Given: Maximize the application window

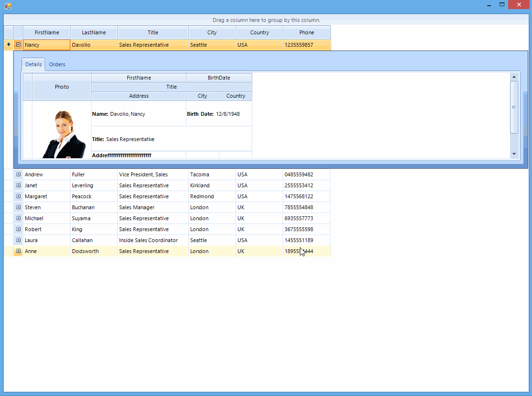Looking at the screenshot, I should click(502, 5).
